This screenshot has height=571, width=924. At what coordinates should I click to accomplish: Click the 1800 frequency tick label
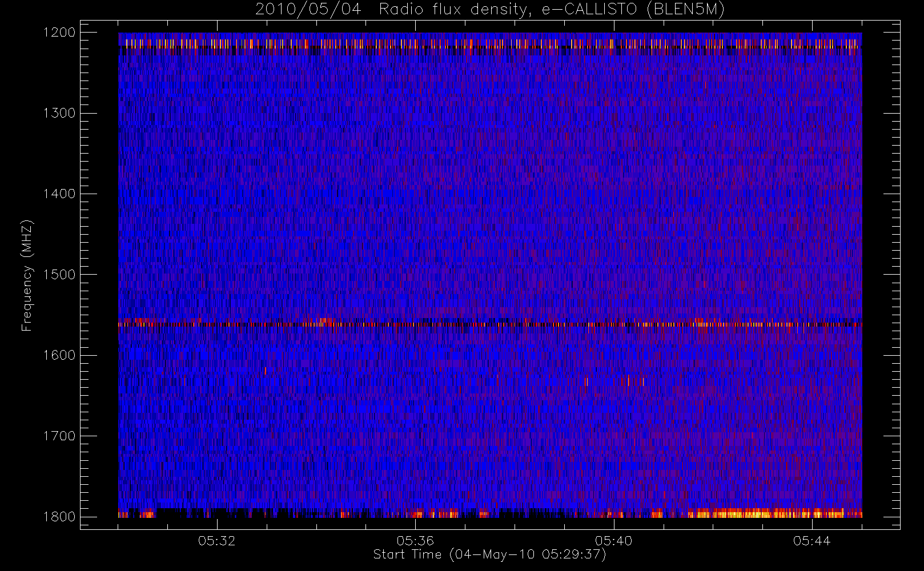coord(59,517)
